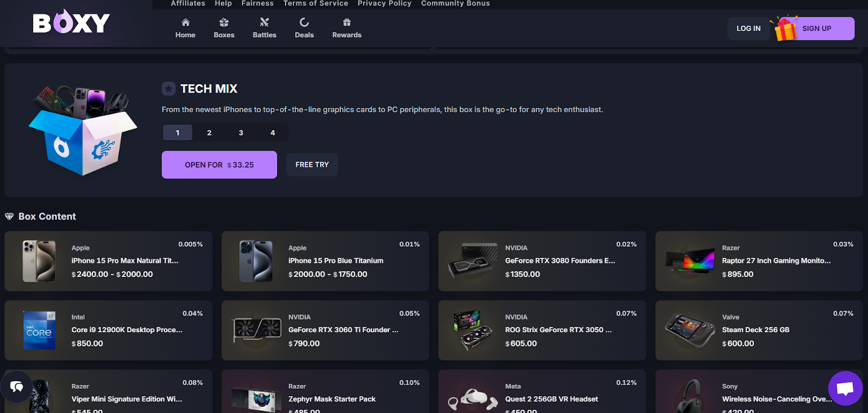Click Wireless Noise-Canceling Ove... title
Screen dimensions: 868x413
[777, 399]
